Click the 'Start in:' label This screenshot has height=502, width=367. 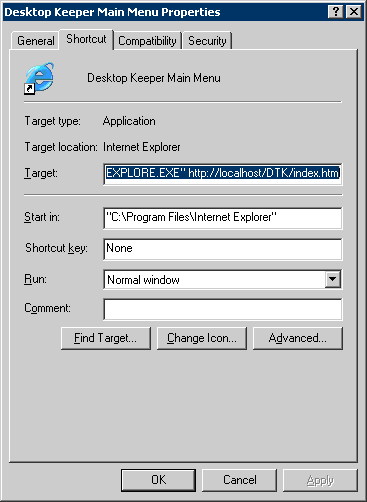pos(42,217)
